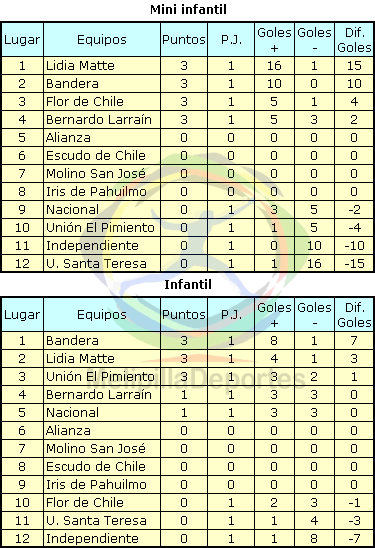Click the Goles + value 16 for Lidia Matte
Viewport: 375px width, 548px height.
click(x=274, y=65)
